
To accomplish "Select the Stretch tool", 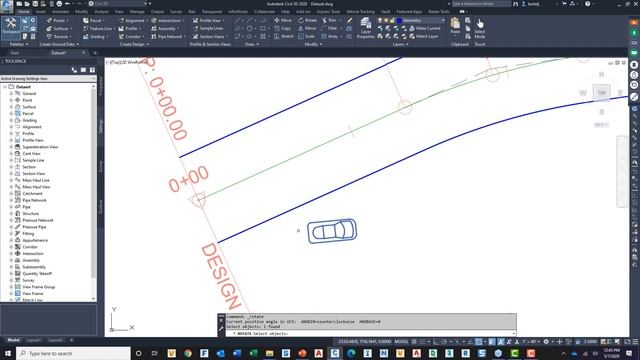I will (284, 36).
